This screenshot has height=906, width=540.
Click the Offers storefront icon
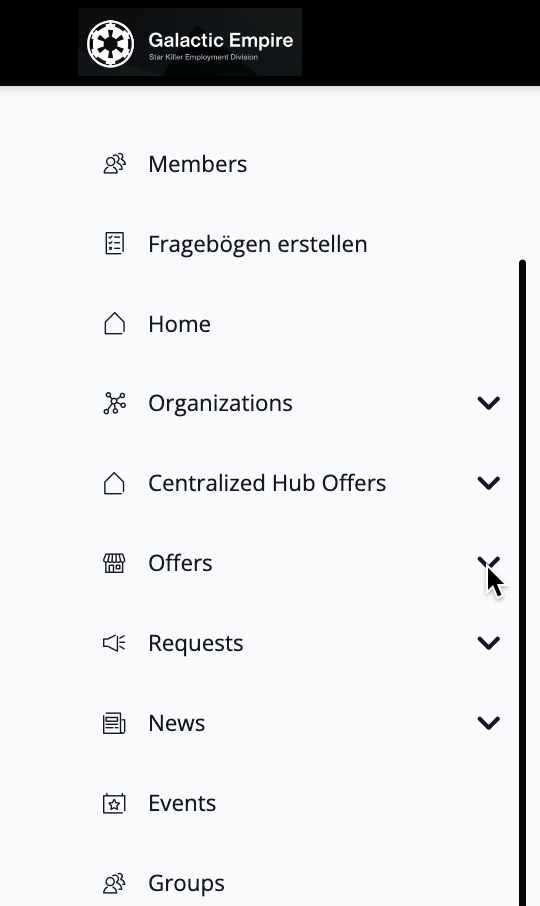[x=114, y=563]
